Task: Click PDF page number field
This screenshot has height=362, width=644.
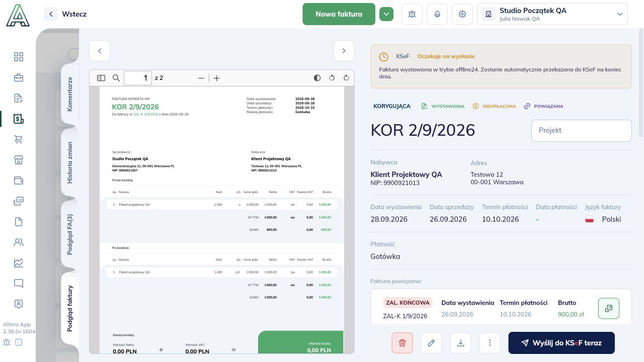Action: [138, 78]
